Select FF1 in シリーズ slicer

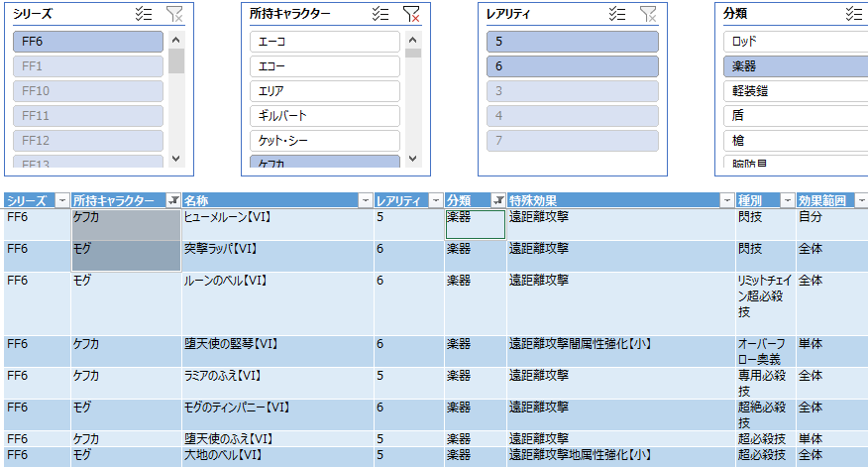[88, 66]
